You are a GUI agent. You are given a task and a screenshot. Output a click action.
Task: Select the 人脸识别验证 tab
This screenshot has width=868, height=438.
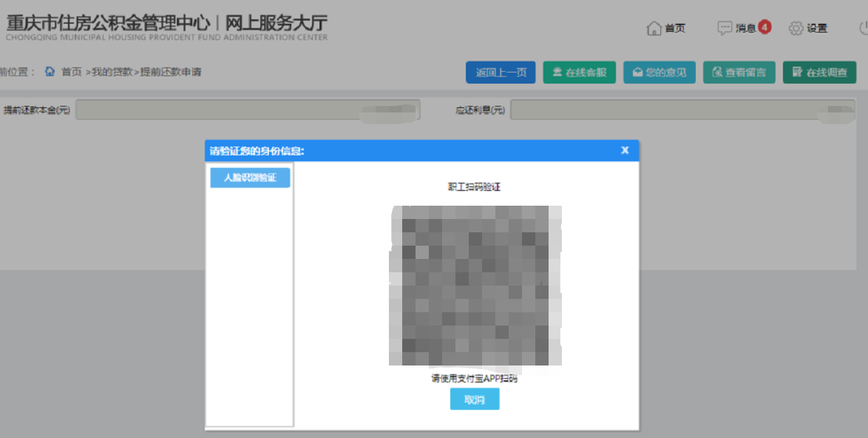point(250,178)
